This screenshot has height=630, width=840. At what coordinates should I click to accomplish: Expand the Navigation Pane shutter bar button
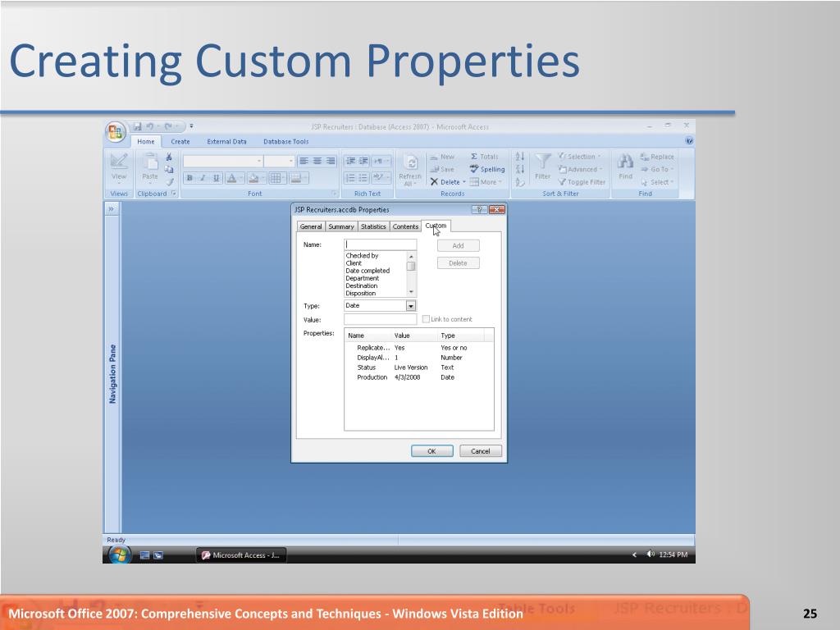pos(112,209)
